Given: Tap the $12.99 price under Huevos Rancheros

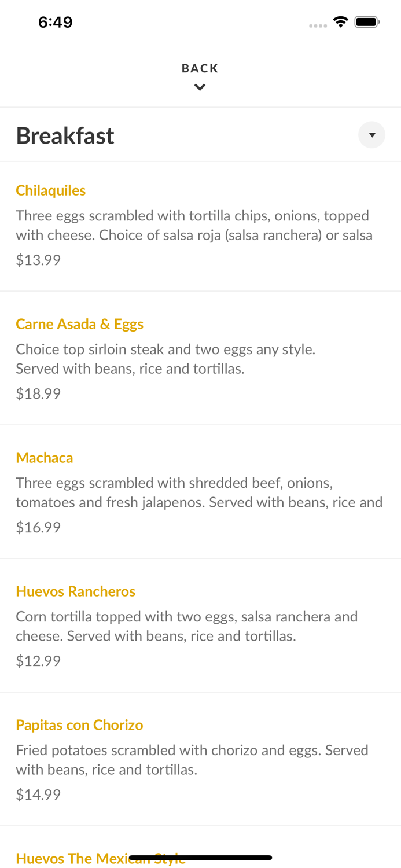Looking at the screenshot, I should [38, 660].
